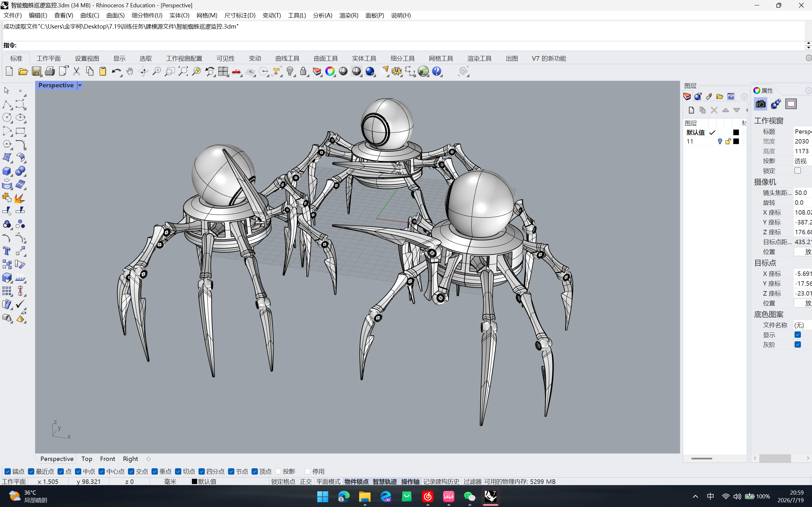
Task: Toggle the 中心点 osnap checkbox
Action: (102, 471)
